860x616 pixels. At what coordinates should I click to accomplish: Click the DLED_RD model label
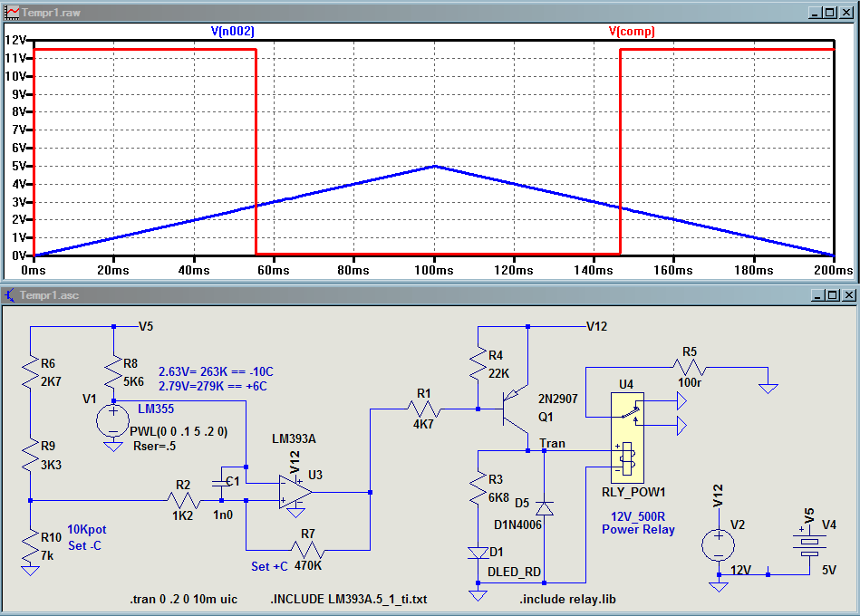coord(514,573)
